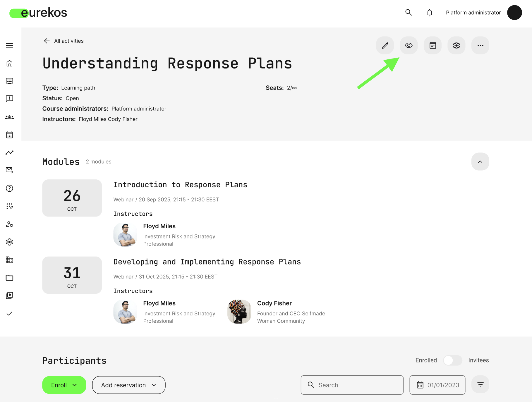Open Introduction to Response Plans module

pos(180,185)
